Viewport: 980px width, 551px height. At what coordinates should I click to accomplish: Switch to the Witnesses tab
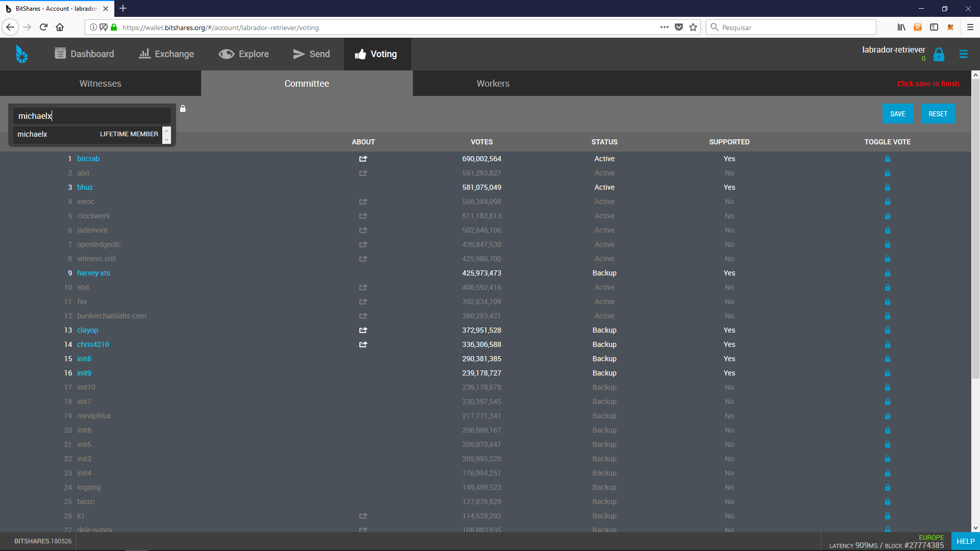click(100, 84)
